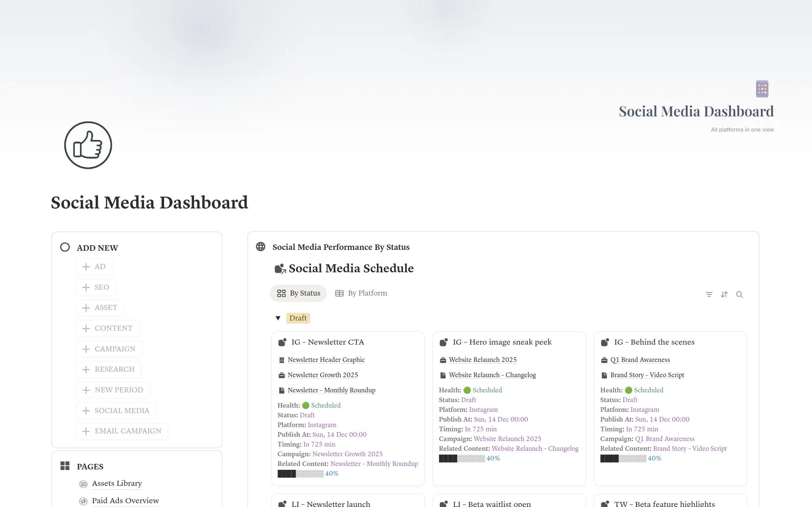
Task: Click the Paid Ads Overview page icon
Action: point(83,501)
